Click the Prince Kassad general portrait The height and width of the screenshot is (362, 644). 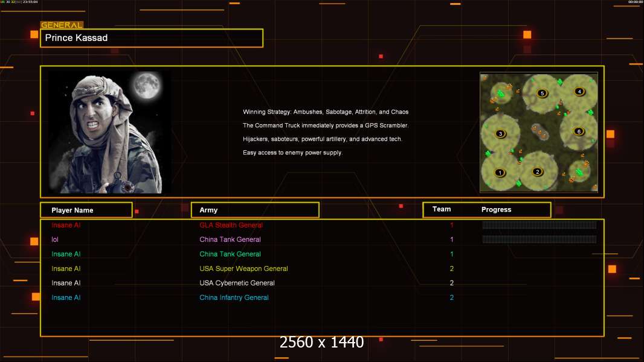click(106, 132)
